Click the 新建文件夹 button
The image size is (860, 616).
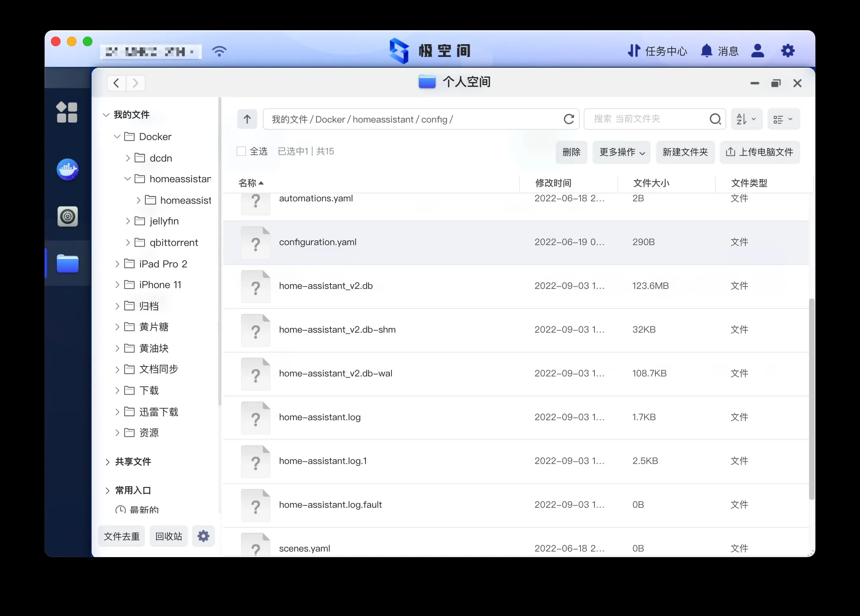[685, 152]
